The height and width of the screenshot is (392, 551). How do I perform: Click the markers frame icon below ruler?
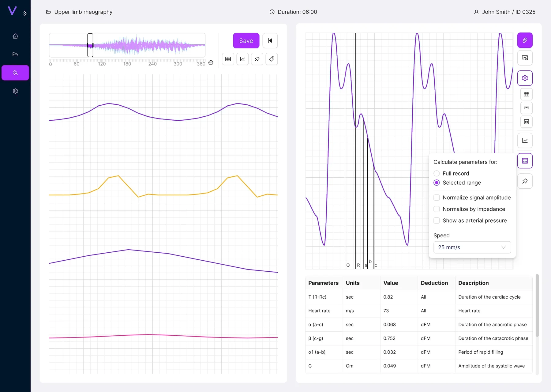pyautogui.click(x=527, y=122)
